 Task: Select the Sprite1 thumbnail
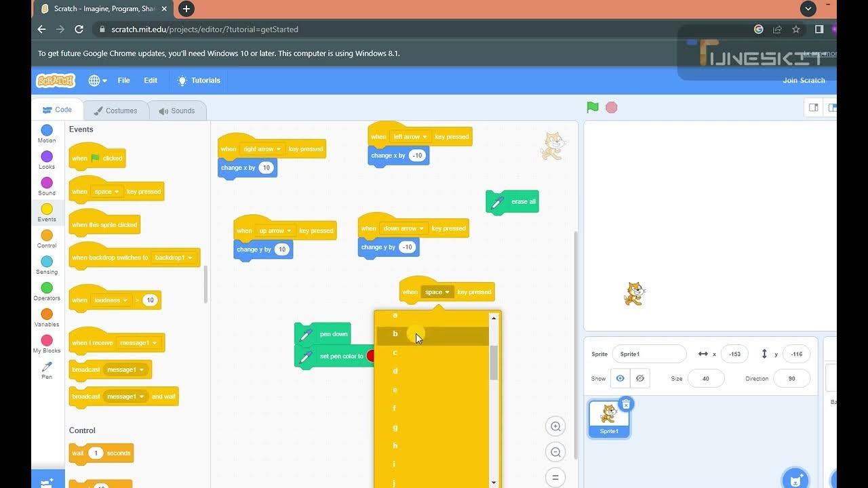[609, 418]
